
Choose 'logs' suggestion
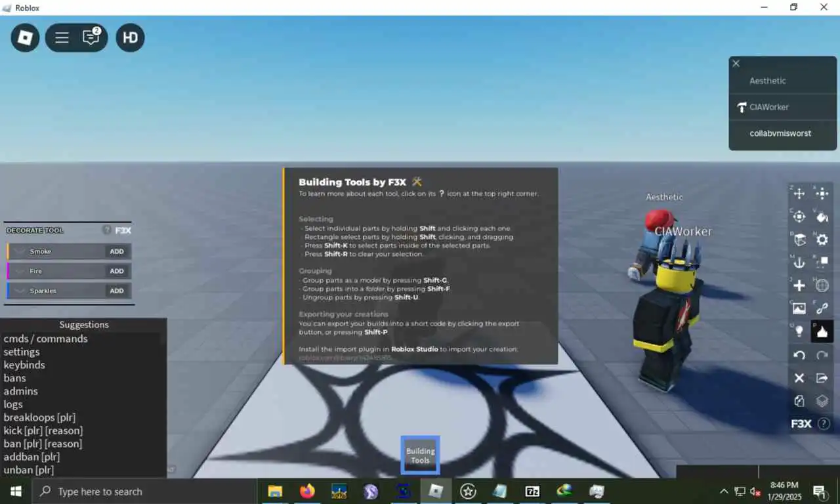click(x=13, y=404)
